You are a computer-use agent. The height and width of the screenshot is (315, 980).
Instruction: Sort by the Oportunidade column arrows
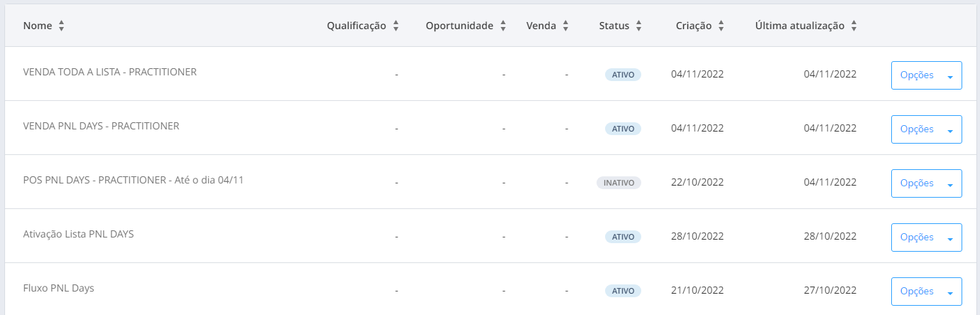[x=503, y=26]
